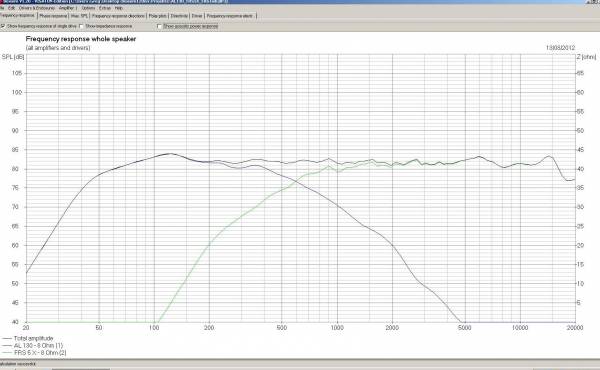Click the AL 130 - 8 Ohm legend entry
This screenshot has width=600, height=370.
click(38, 345)
